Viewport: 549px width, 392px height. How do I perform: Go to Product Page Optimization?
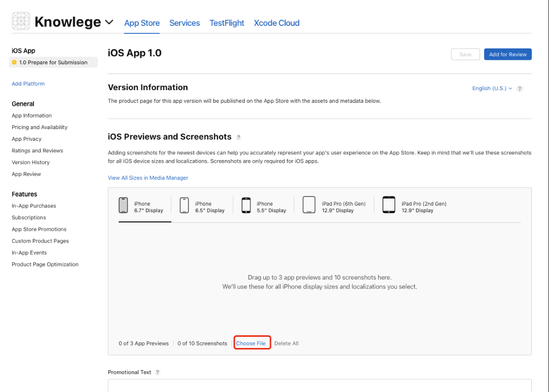pos(45,264)
